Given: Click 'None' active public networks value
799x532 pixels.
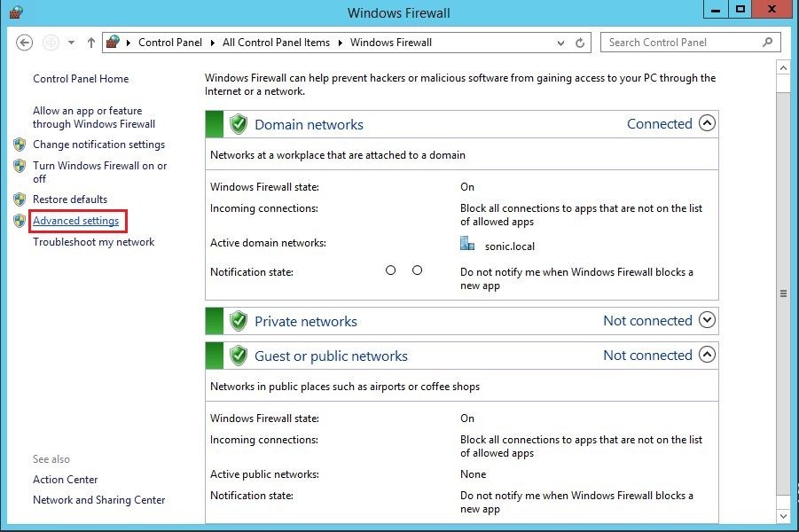Looking at the screenshot, I should click(473, 474).
